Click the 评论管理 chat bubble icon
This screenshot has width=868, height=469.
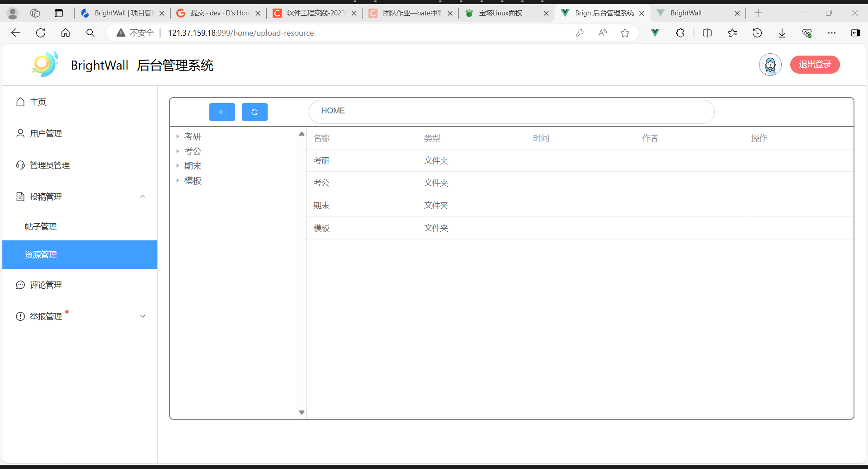(20, 285)
